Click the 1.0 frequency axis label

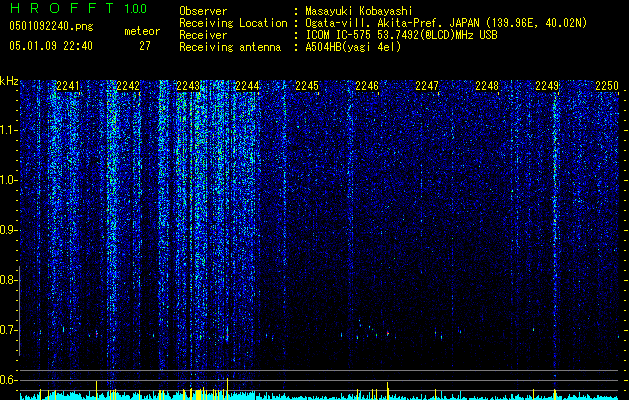point(9,181)
